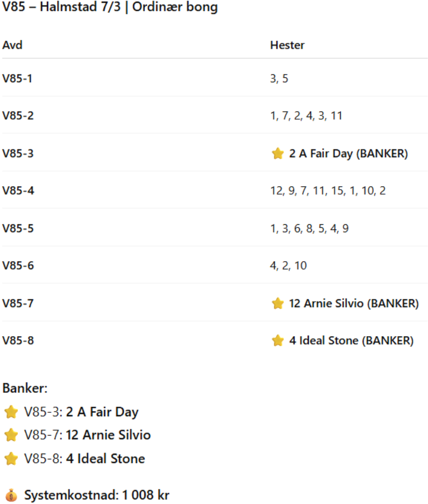Click star beside V85-3 in Banker list
428x504 pixels.
click(x=11, y=412)
